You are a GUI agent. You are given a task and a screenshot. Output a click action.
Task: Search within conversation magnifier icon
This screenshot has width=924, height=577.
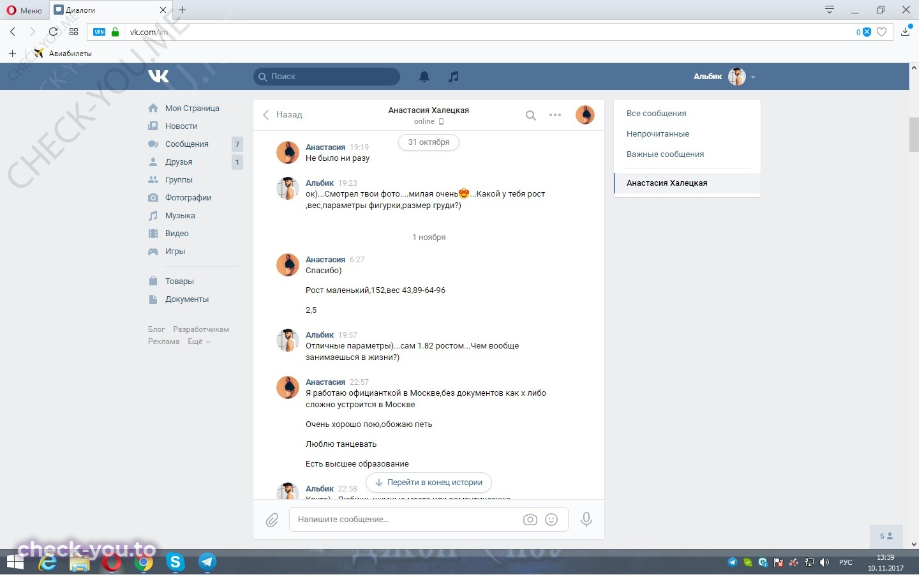[x=531, y=116]
